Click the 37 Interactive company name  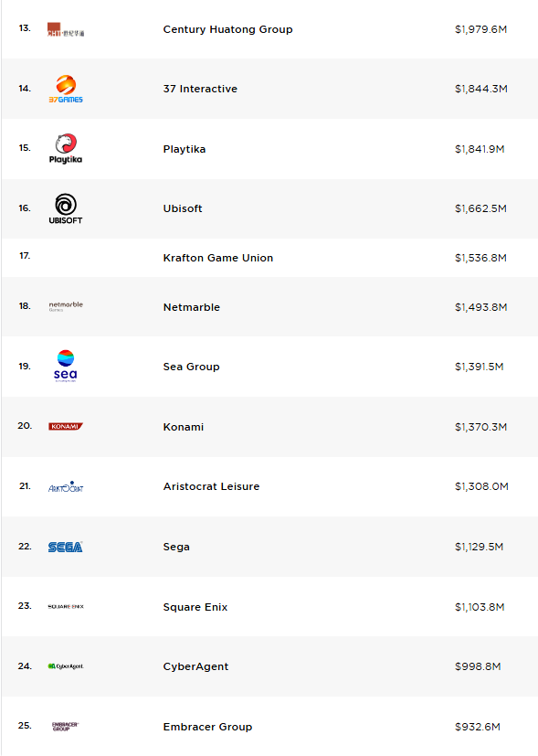[x=200, y=89]
